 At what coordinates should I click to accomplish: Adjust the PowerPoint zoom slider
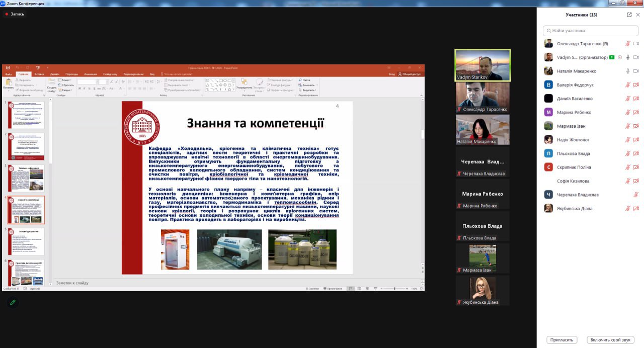(394, 289)
